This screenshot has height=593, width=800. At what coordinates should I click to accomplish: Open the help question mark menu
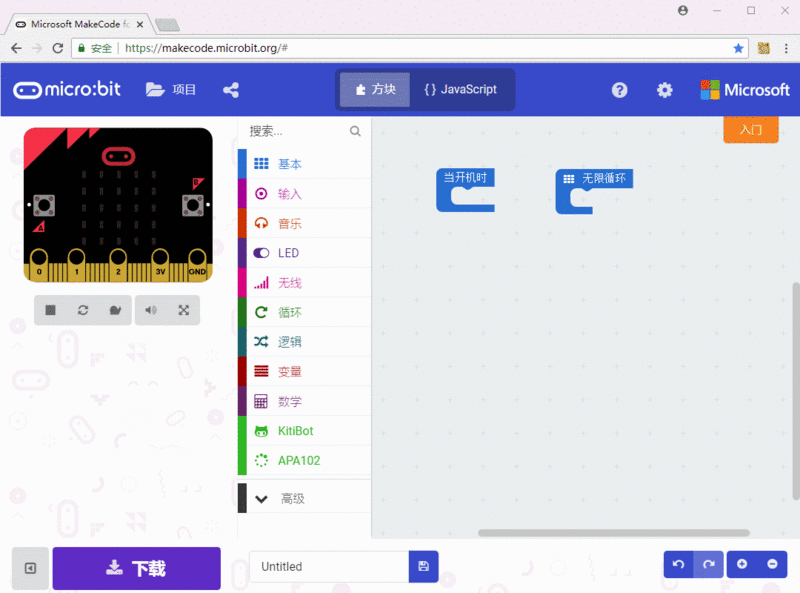click(619, 90)
